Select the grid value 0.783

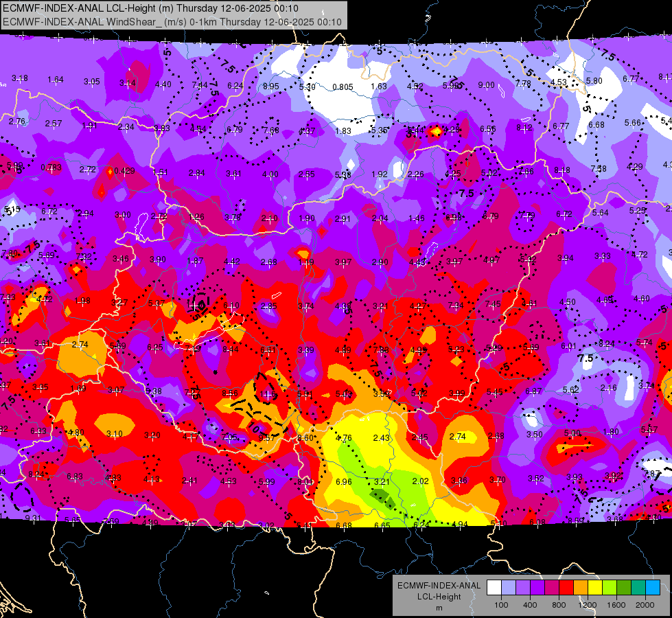[x=51, y=168]
